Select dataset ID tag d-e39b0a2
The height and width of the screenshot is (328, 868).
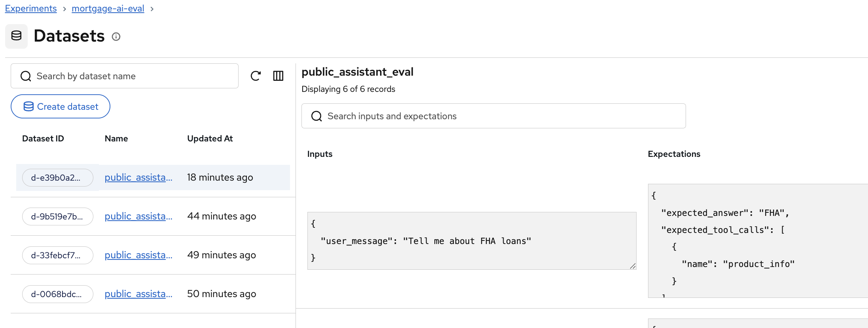click(57, 178)
